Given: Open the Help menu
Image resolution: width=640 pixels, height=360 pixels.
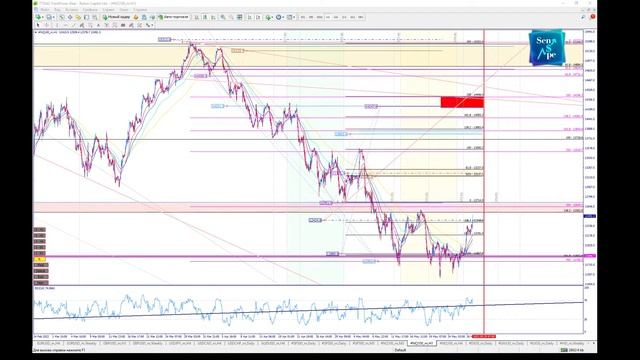Looking at the screenshot, I should pyautogui.click(x=140, y=9).
